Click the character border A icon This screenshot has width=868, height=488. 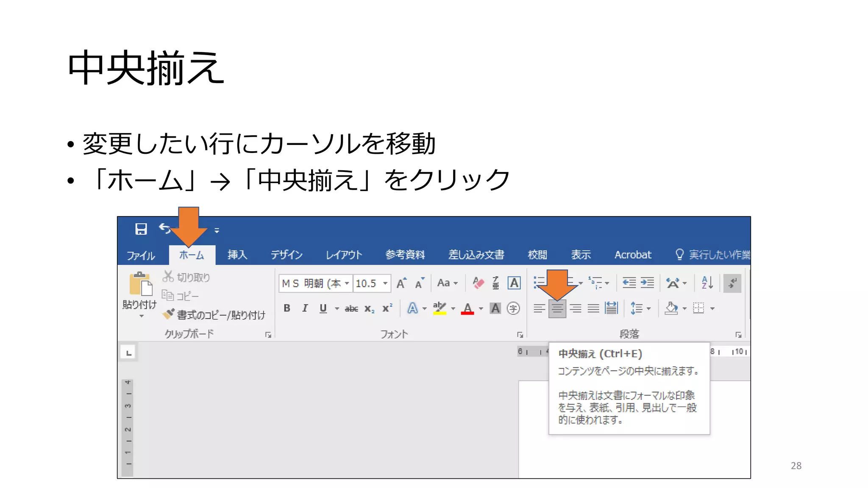tap(514, 283)
